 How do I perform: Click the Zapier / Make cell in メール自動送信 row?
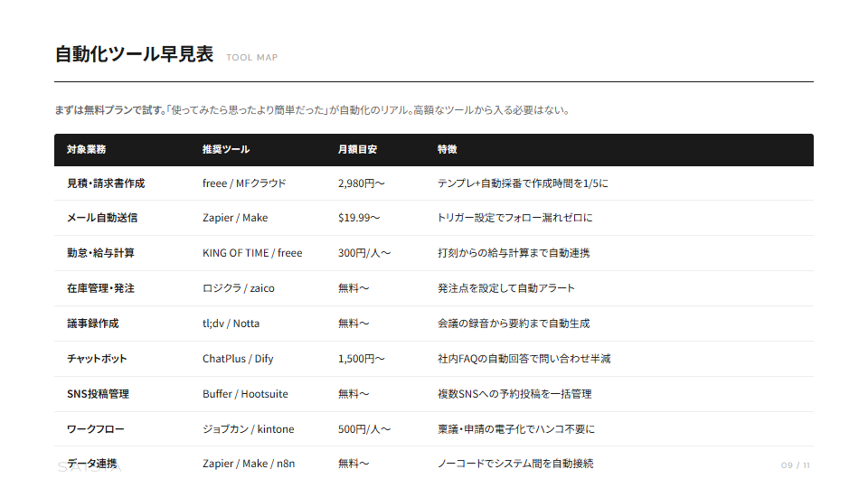pyautogui.click(x=235, y=218)
